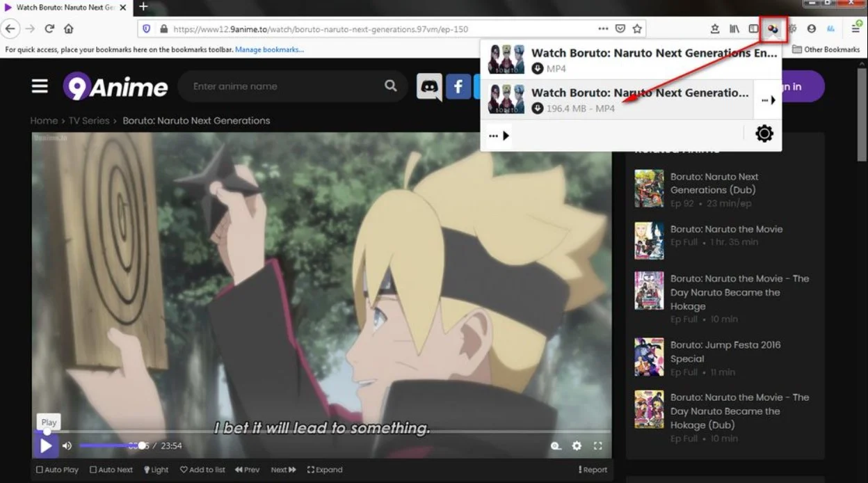Seek on the video progress bar
The height and width of the screenshot is (483, 868).
point(322,431)
